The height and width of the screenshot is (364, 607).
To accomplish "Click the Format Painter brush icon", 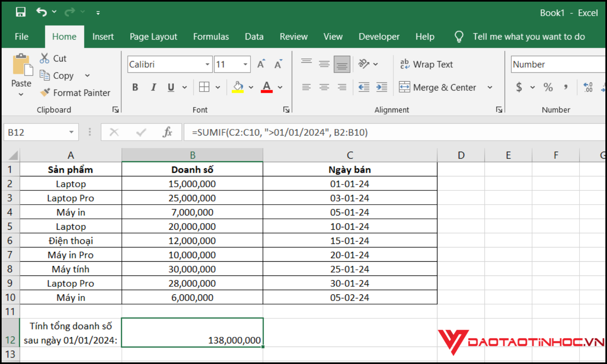I will point(45,93).
